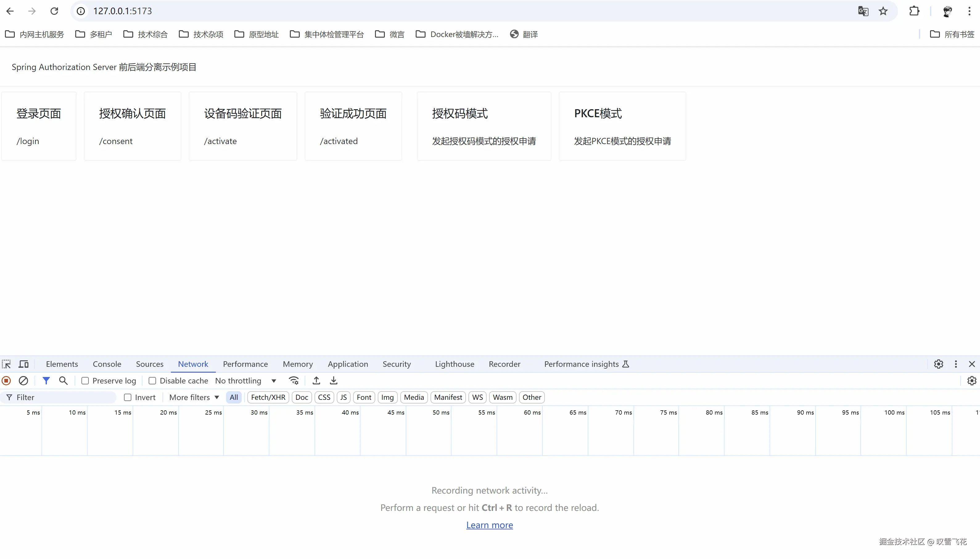Check the Invert filter checkbox
This screenshot has width=980, height=559.
click(128, 397)
